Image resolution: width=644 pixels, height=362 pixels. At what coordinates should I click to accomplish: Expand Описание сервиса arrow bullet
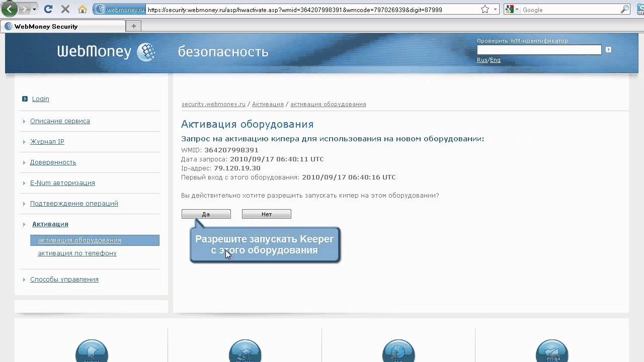[x=24, y=121]
